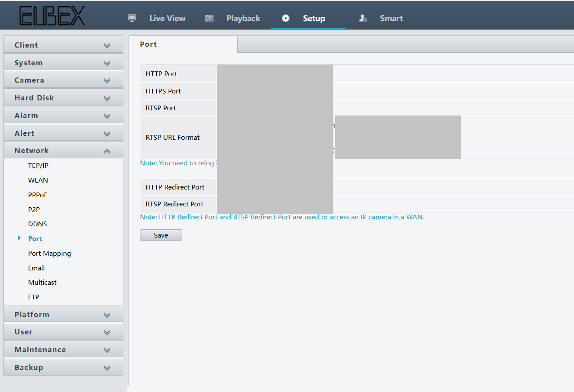This screenshot has width=574, height=392.
Task: Expand the Maintenance section
Action: tap(63, 349)
